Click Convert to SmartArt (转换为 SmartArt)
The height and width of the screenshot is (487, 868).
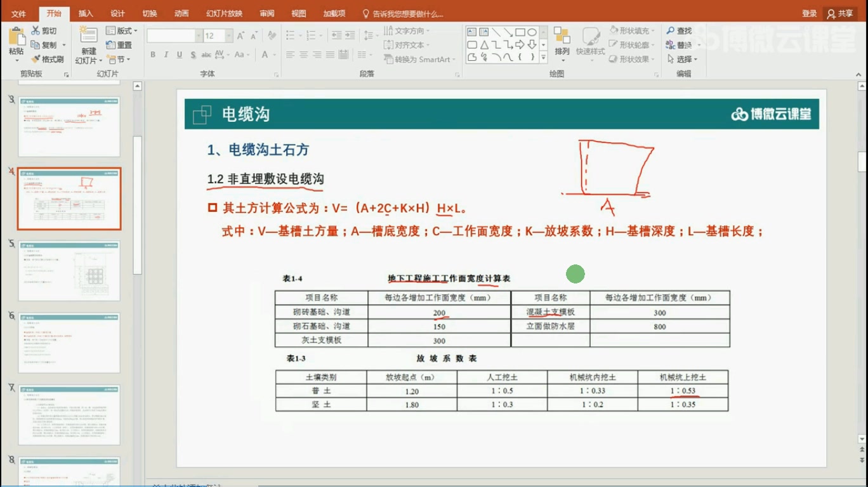point(419,60)
